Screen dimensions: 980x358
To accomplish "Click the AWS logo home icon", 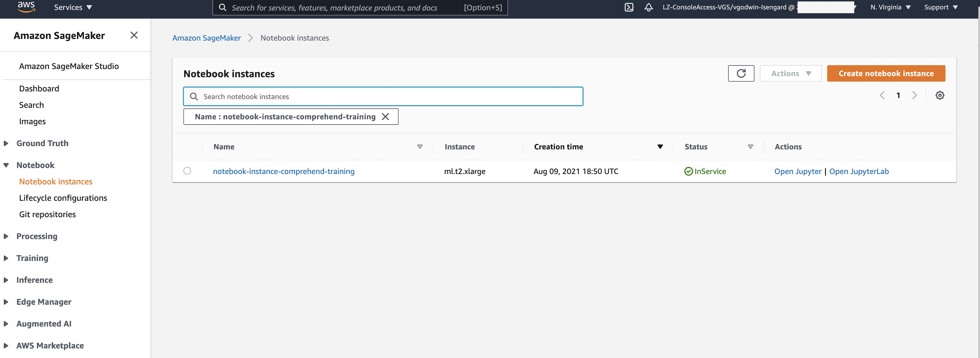I will point(26,7).
